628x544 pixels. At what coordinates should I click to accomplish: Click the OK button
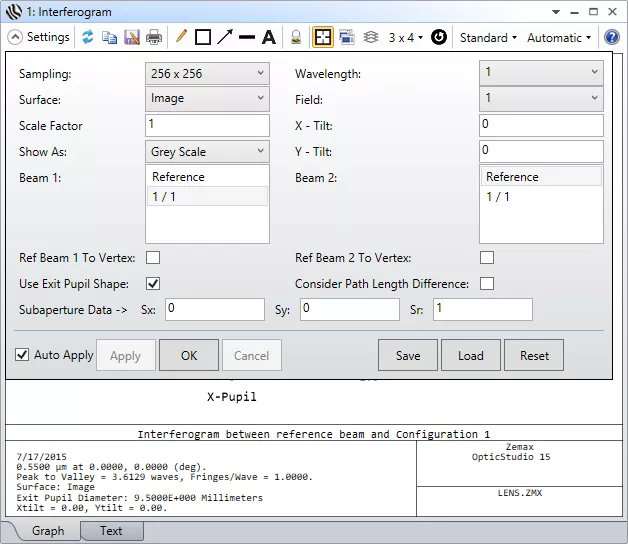(189, 355)
